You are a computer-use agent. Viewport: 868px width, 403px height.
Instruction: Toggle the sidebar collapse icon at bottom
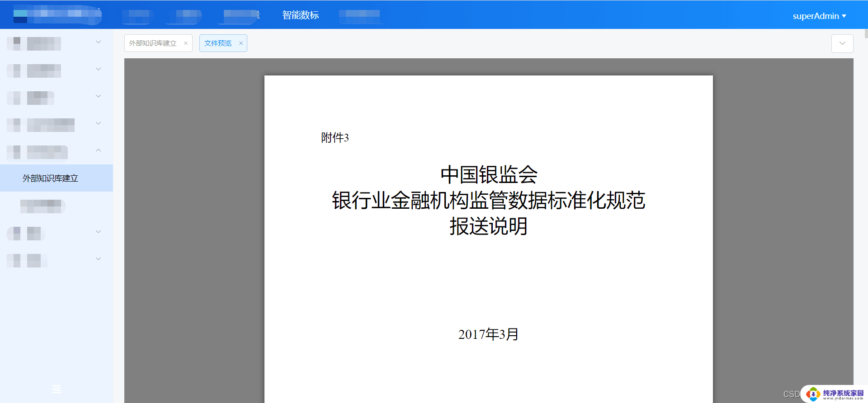click(x=57, y=389)
